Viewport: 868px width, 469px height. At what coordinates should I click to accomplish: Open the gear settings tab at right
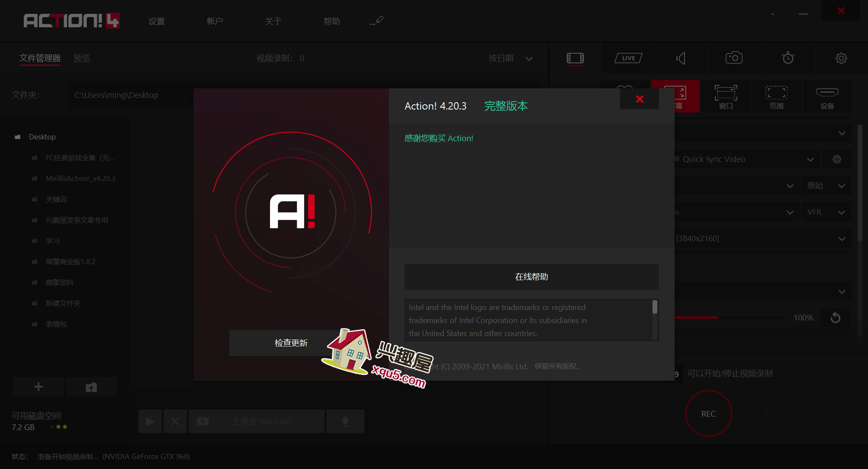tap(841, 58)
